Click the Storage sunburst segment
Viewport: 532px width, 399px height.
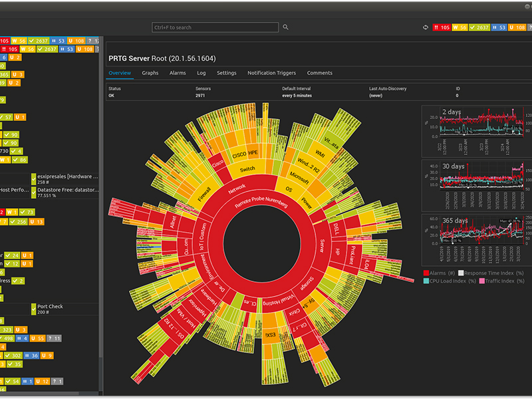point(307,283)
